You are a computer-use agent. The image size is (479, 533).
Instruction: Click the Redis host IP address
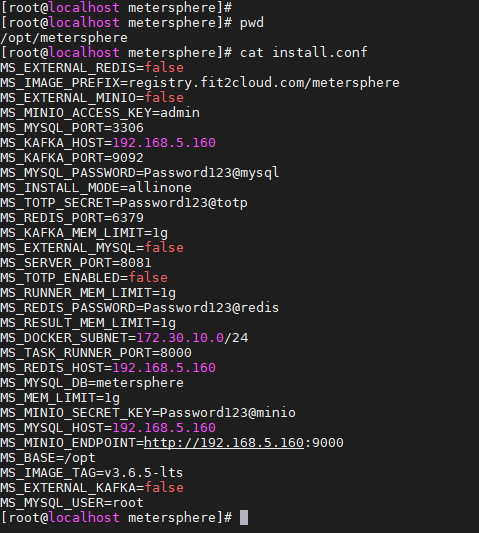coord(164,368)
